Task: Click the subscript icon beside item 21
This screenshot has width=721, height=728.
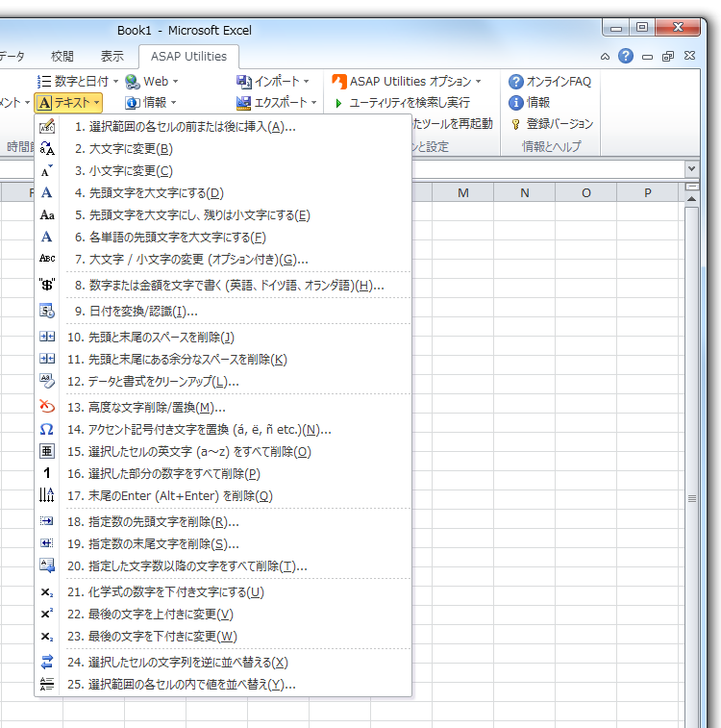Action: [x=47, y=592]
